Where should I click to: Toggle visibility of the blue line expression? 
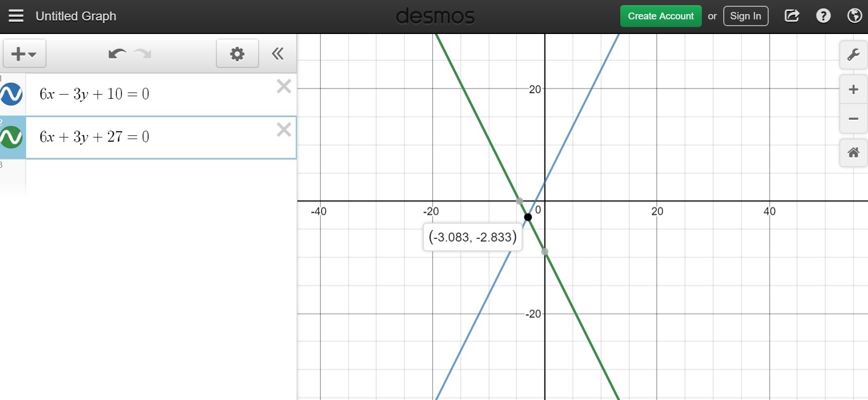pos(11,94)
